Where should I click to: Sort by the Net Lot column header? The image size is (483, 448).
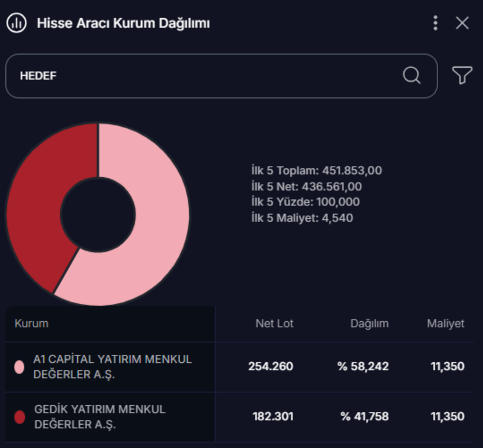(275, 323)
